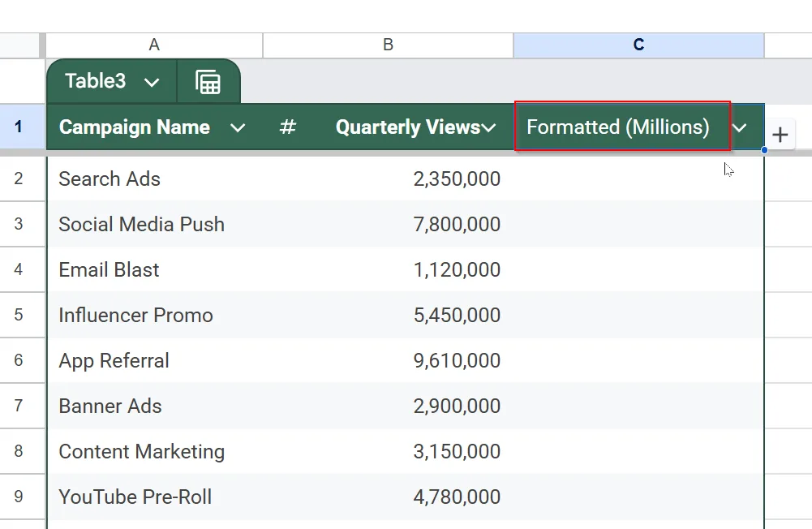Select row 8 header
Image resolution: width=812 pixels, height=529 pixels.
click(19, 451)
